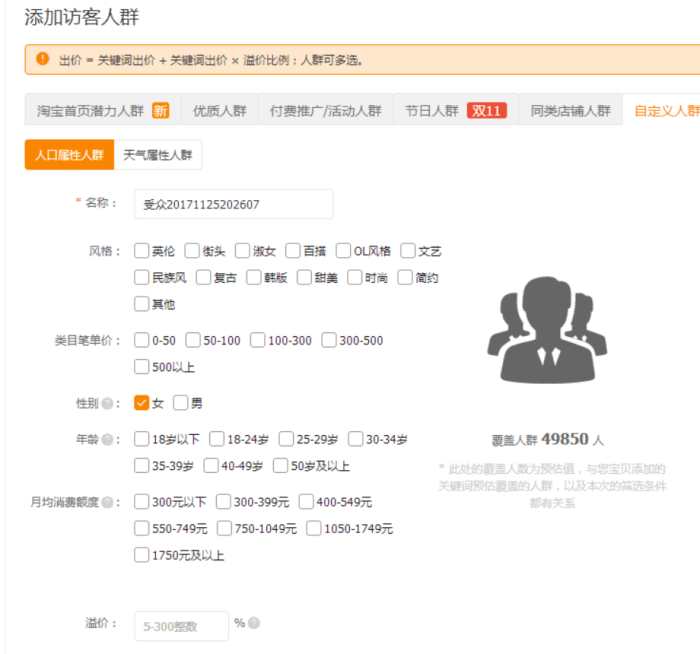700x654 pixels.
Task: Click the help icon next to 性别
Action: pyautogui.click(x=107, y=404)
